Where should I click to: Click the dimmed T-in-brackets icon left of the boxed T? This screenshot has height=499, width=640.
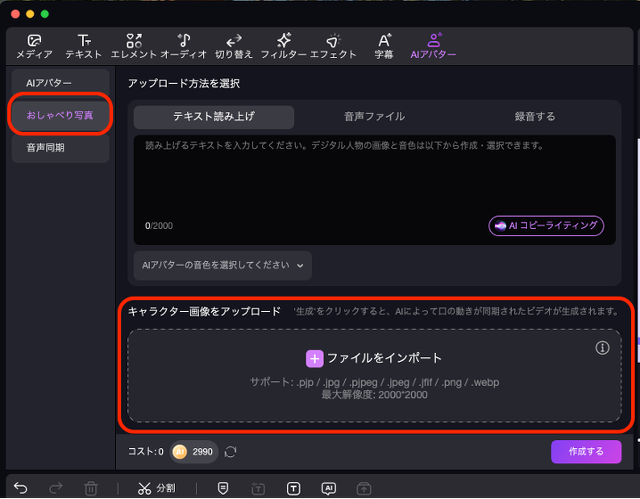(258, 488)
